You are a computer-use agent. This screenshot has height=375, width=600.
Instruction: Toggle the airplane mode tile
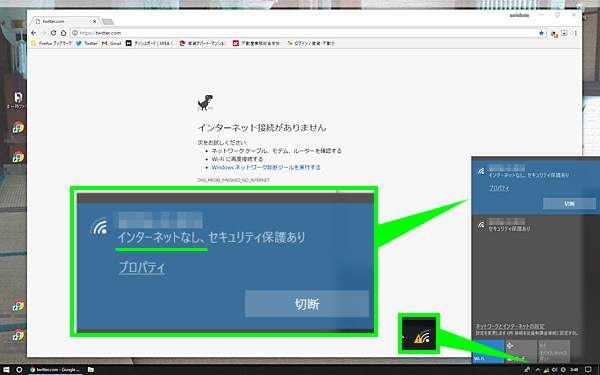(x=521, y=351)
